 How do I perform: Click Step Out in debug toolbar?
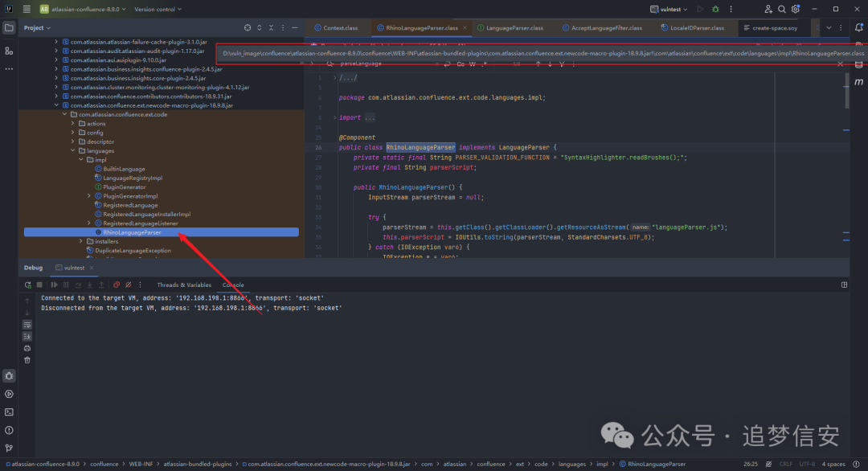101,285
